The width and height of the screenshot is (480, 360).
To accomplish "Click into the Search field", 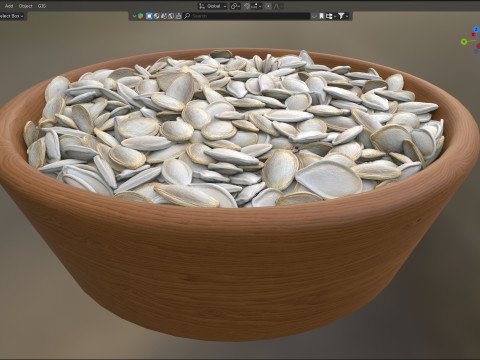I will pos(247,16).
